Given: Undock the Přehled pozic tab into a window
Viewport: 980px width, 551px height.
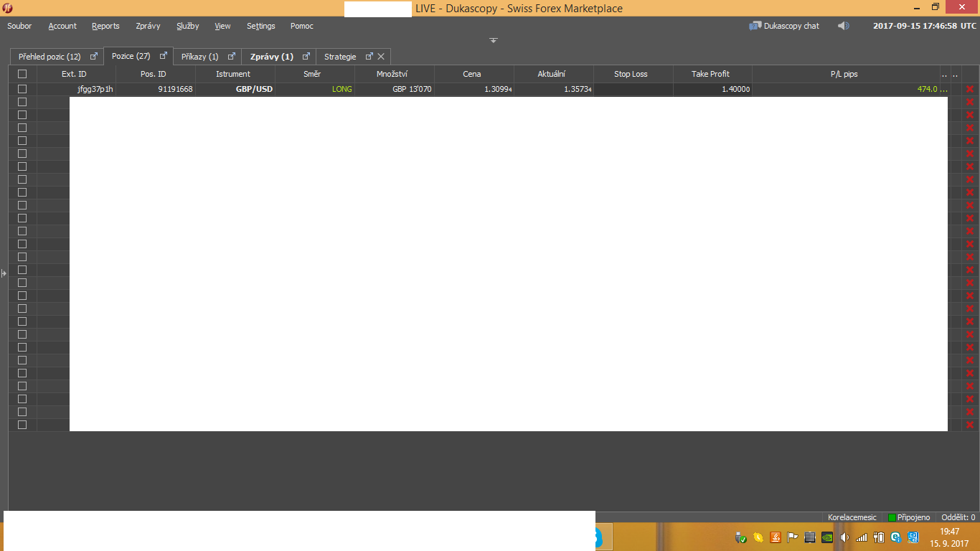Looking at the screenshot, I should point(93,56).
